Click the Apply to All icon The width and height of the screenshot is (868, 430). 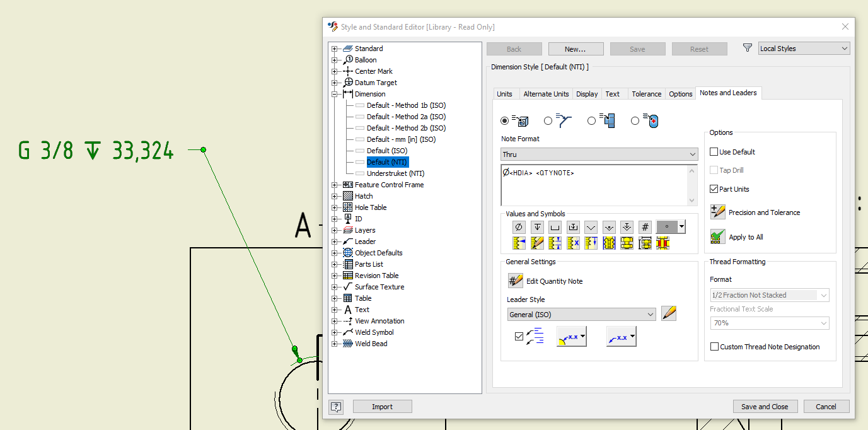718,236
